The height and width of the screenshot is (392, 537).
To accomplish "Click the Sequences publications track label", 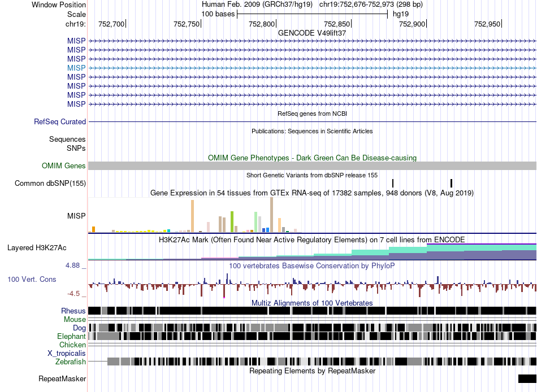I will coord(67,139).
